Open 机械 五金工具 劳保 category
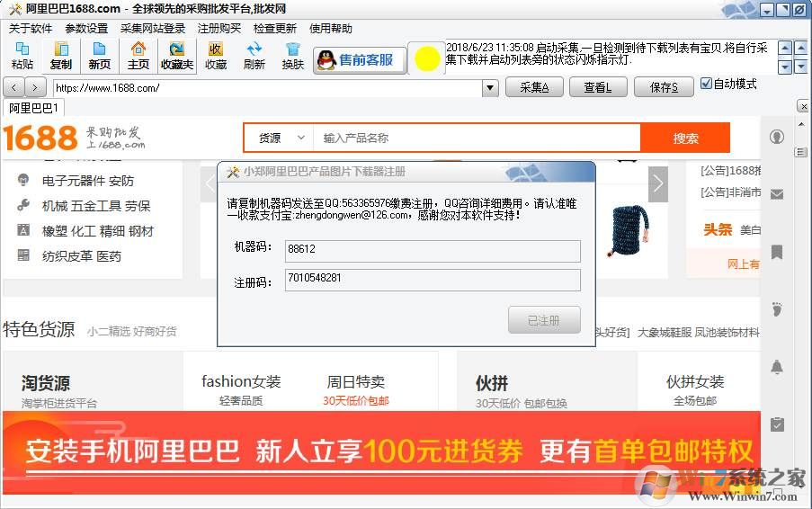The width and height of the screenshot is (812, 509). point(96,206)
